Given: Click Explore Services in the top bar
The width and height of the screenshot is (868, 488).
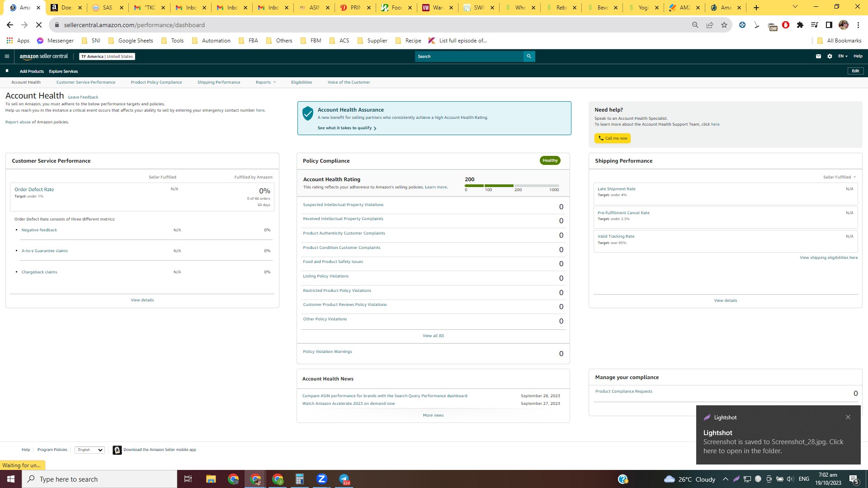Looking at the screenshot, I should pos(63,71).
